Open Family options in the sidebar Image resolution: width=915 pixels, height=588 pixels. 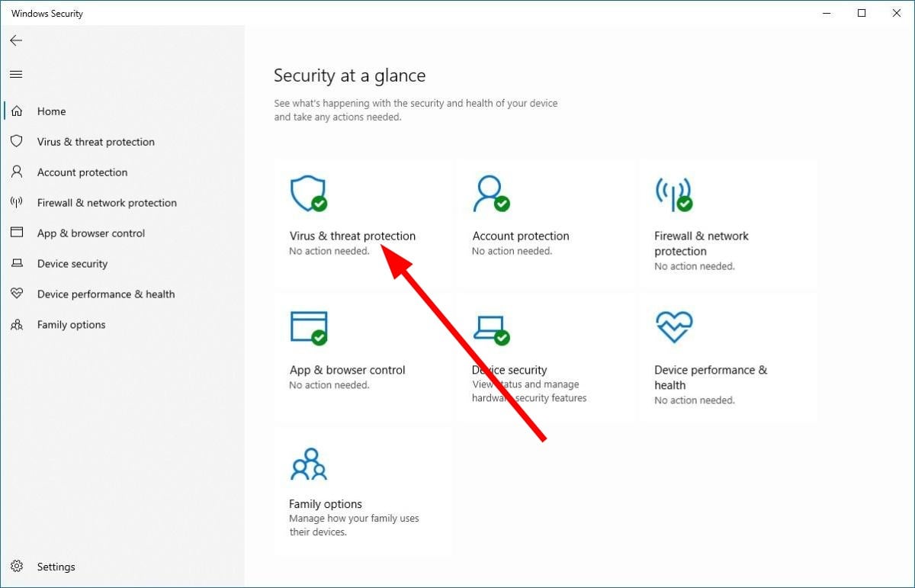[71, 325]
